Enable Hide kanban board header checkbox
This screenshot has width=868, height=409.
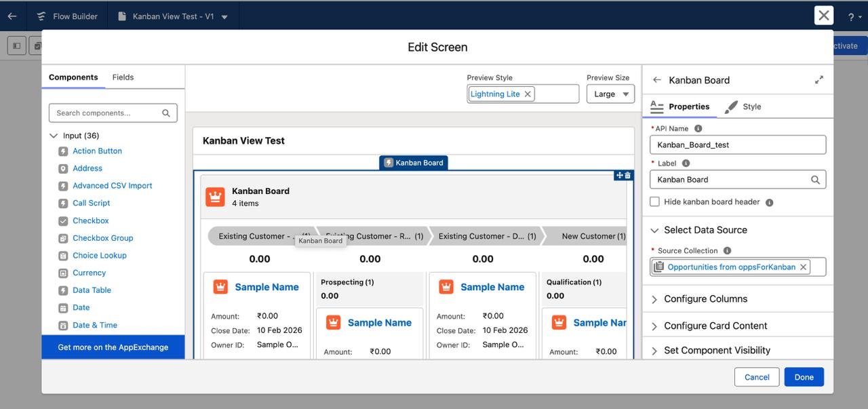click(x=654, y=201)
